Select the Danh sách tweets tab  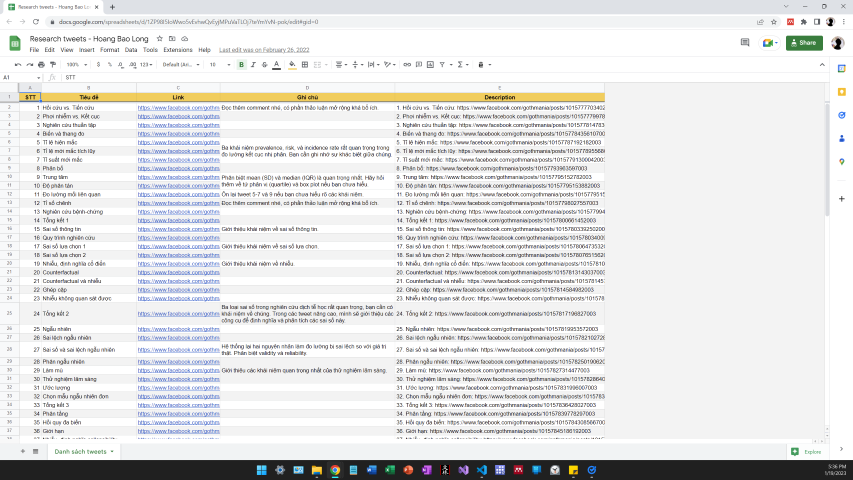click(x=84, y=452)
